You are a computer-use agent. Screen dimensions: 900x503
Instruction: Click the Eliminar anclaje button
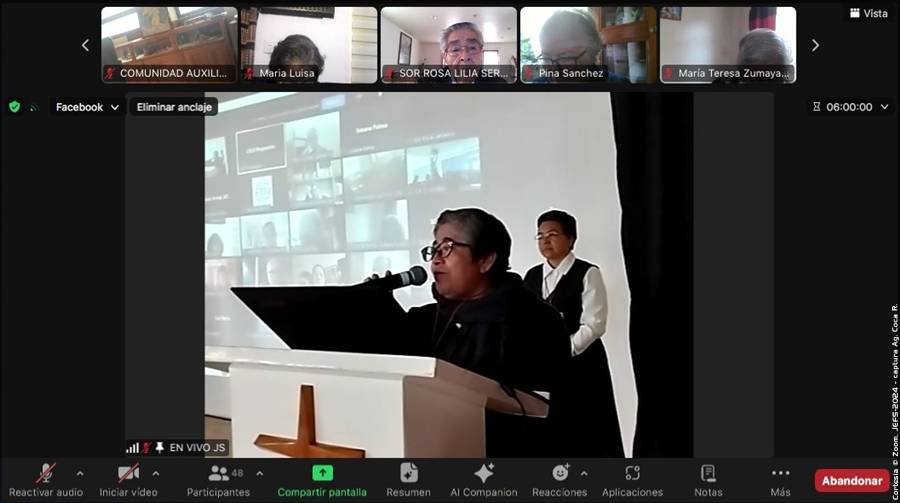(x=174, y=107)
